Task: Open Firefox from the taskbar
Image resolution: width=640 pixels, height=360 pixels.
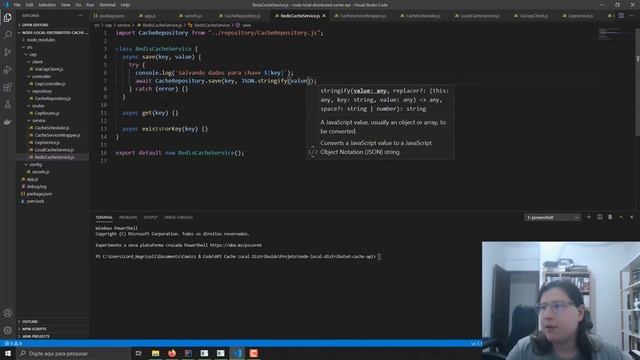Action: point(172,353)
